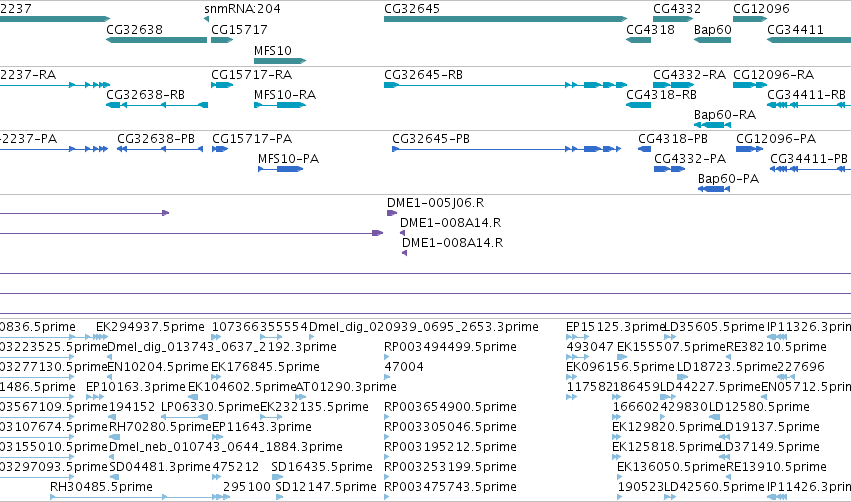Click the RH30485.5prime EST label
This screenshot has width=851, height=502.
(101, 487)
